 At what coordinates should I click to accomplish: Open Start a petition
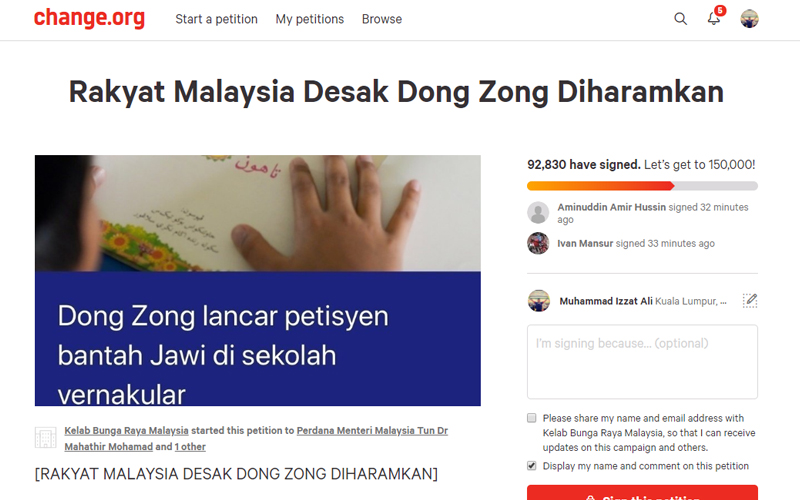(x=216, y=19)
